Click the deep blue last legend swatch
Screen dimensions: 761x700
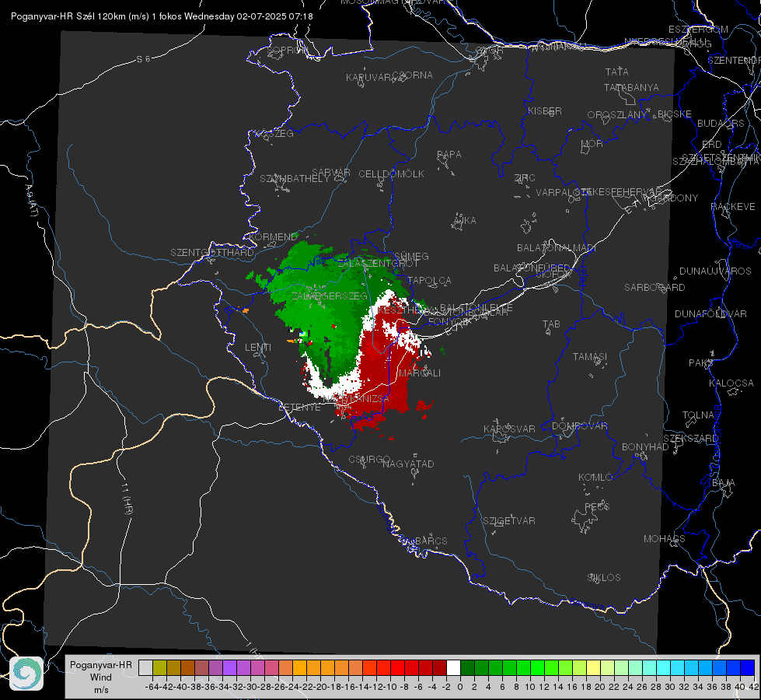point(748,668)
